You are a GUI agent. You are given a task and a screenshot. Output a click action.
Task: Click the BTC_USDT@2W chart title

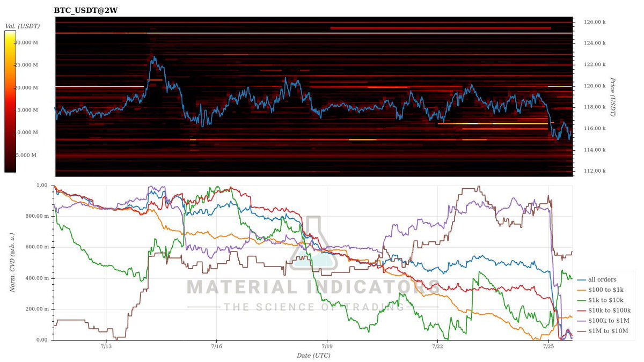(86, 10)
